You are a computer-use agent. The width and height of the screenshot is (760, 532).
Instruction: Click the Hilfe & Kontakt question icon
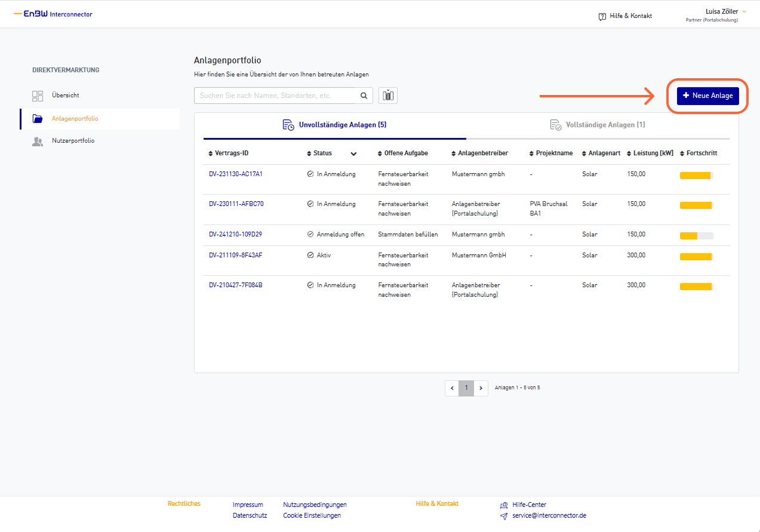[x=602, y=17]
